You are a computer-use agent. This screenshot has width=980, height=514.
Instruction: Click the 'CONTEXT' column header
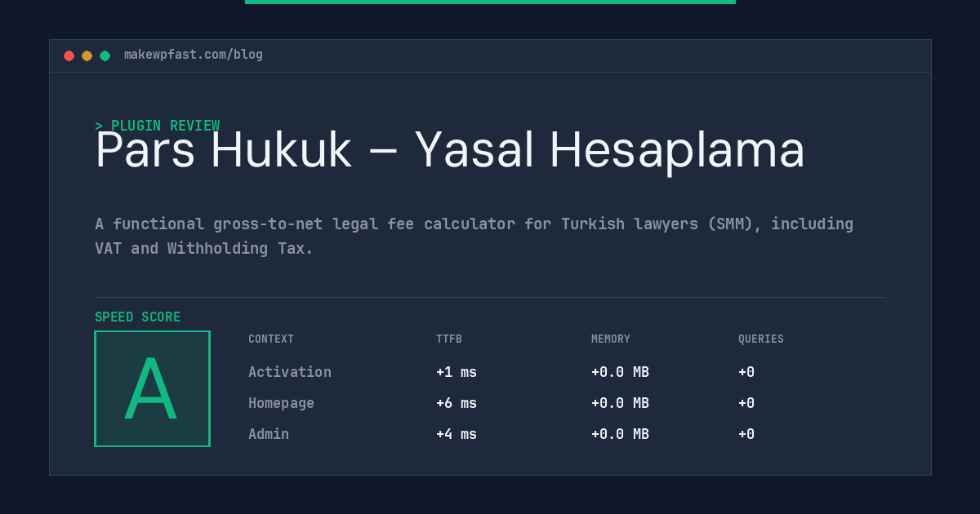click(x=271, y=339)
